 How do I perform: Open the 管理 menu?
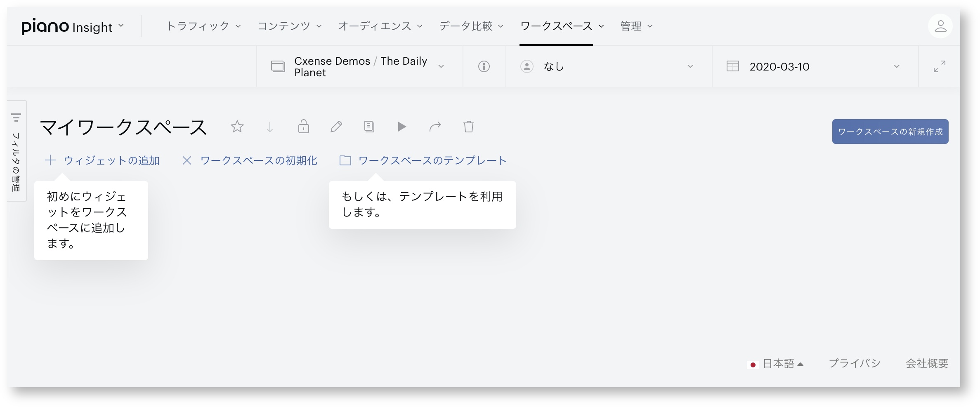(x=636, y=26)
